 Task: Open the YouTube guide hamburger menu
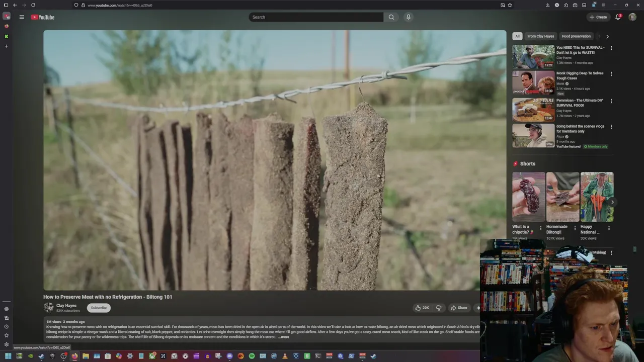pos(22,17)
